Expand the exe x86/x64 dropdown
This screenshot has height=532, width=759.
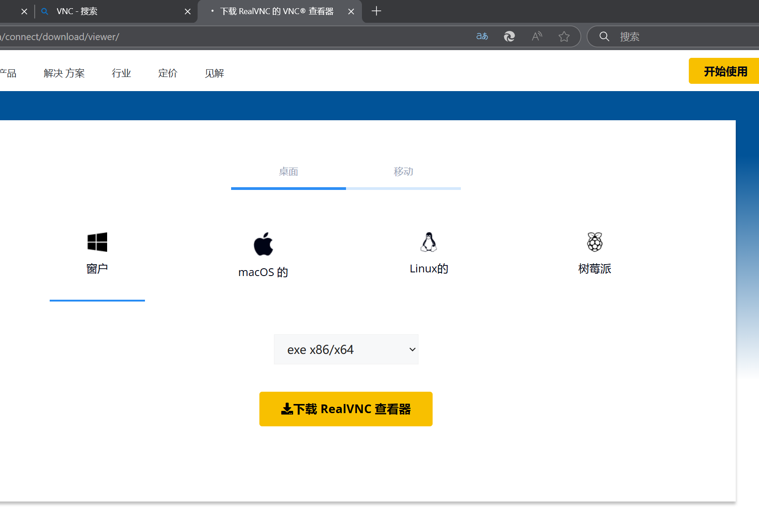pos(346,349)
